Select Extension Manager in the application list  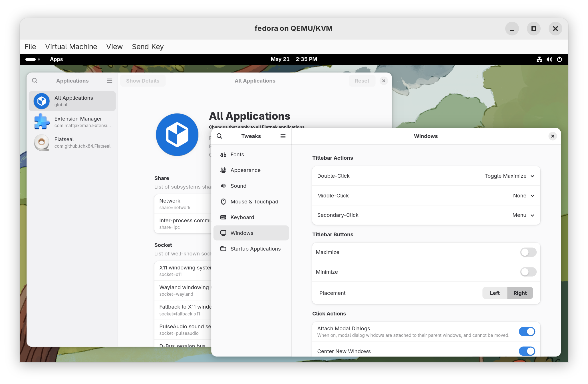point(72,122)
